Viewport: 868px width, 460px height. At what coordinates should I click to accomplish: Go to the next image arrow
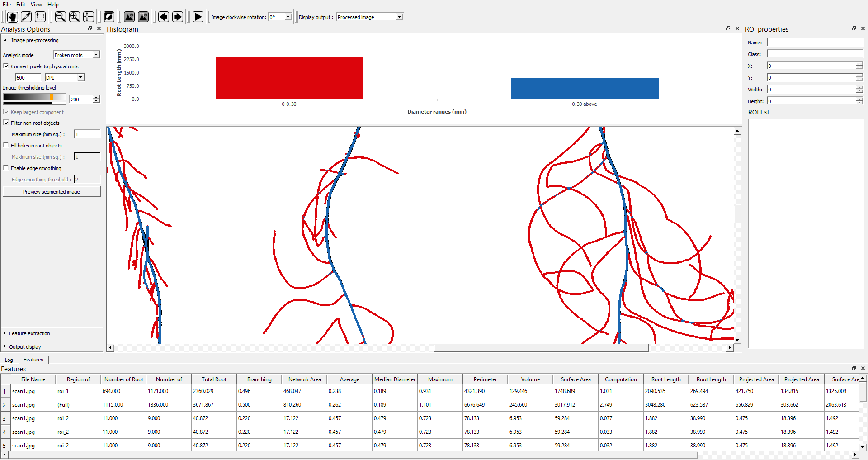(178, 17)
